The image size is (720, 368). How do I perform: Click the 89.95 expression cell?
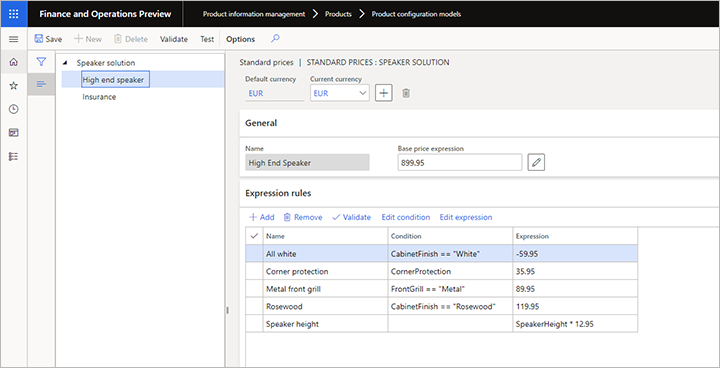coord(575,289)
